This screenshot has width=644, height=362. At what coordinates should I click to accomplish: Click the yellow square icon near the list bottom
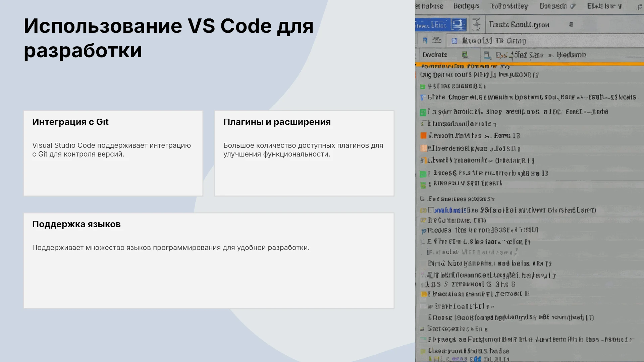424,294
